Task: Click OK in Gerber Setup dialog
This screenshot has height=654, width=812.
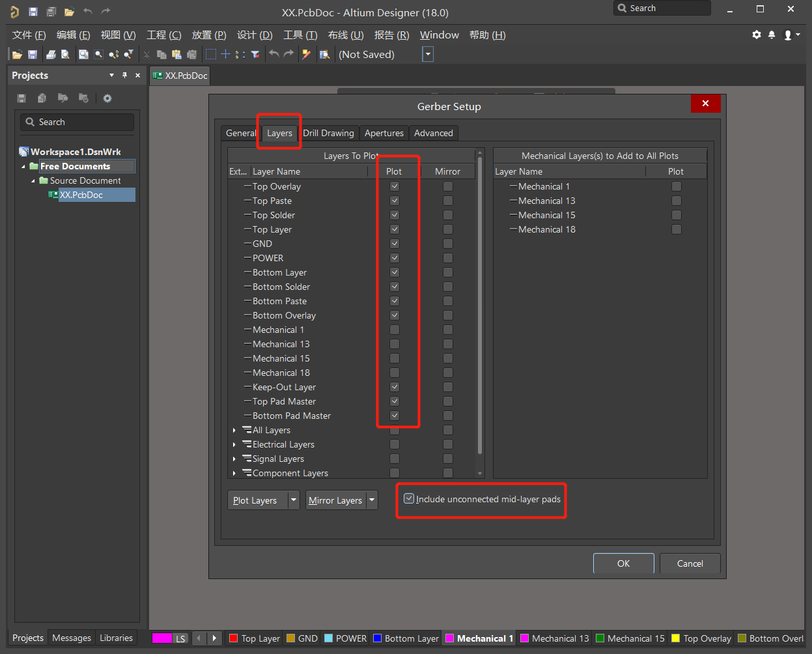Action: pyautogui.click(x=624, y=563)
